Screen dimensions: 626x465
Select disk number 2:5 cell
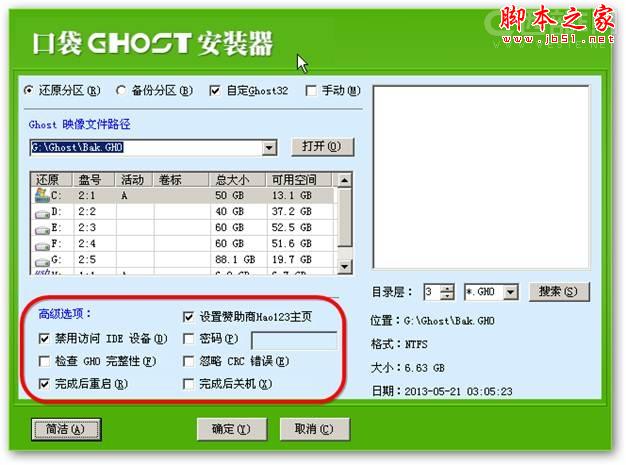point(87,259)
